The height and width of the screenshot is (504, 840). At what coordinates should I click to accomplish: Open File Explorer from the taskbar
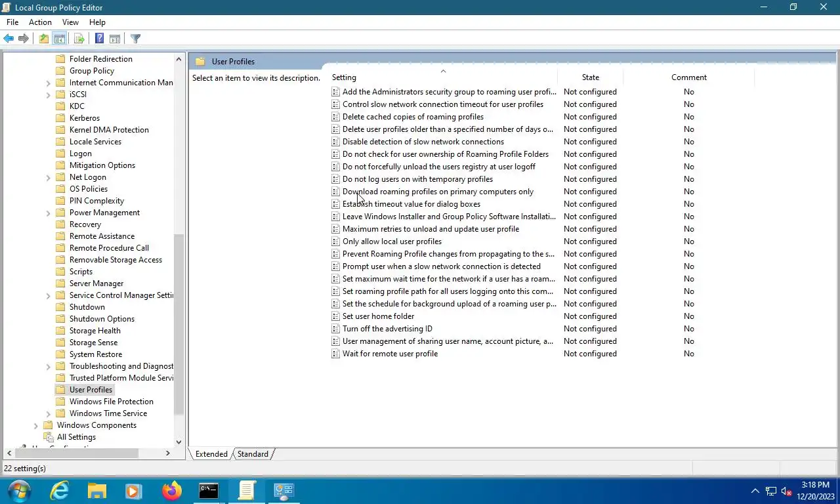[x=97, y=491]
